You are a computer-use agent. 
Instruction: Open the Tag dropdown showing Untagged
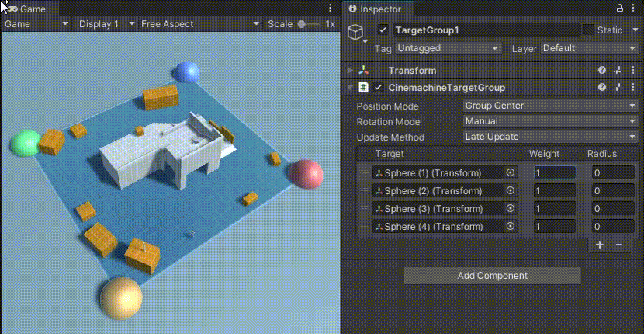coord(448,48)
